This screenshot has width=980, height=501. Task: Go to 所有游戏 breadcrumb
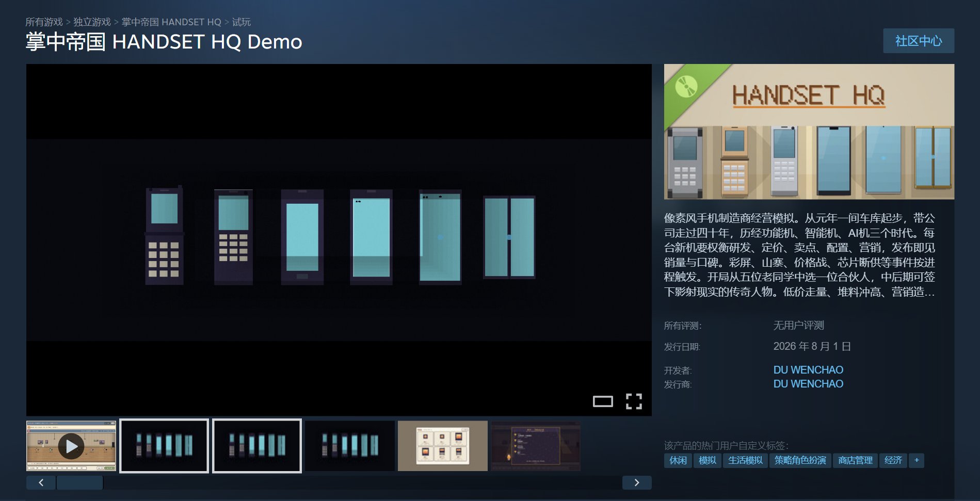point(44,22)
